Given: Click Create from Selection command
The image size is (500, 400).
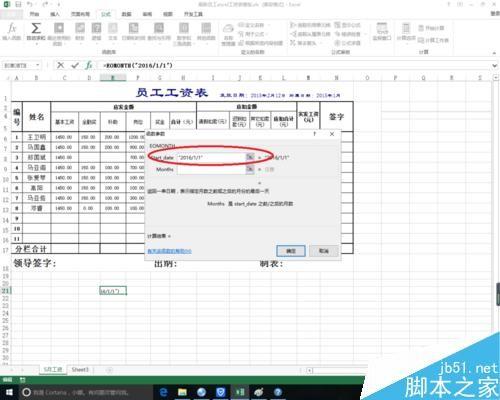Looking at the screenshot, I should (x=261, y=43).
